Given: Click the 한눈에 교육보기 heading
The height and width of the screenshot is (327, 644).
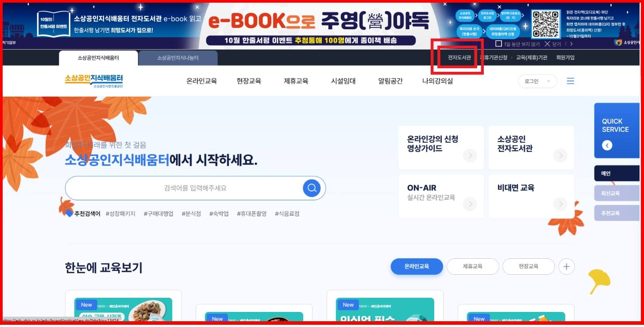Looking at the screenshot, I should (x=104, y=268).
